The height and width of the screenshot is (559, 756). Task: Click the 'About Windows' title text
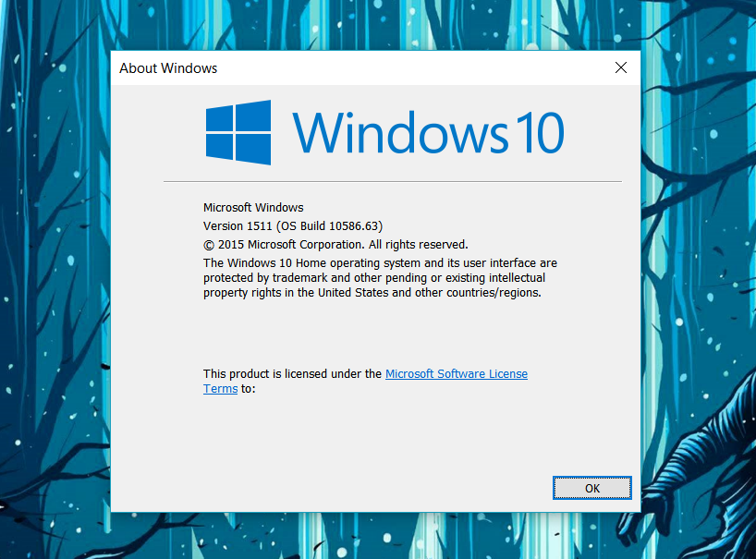click(x=168, y=67)
